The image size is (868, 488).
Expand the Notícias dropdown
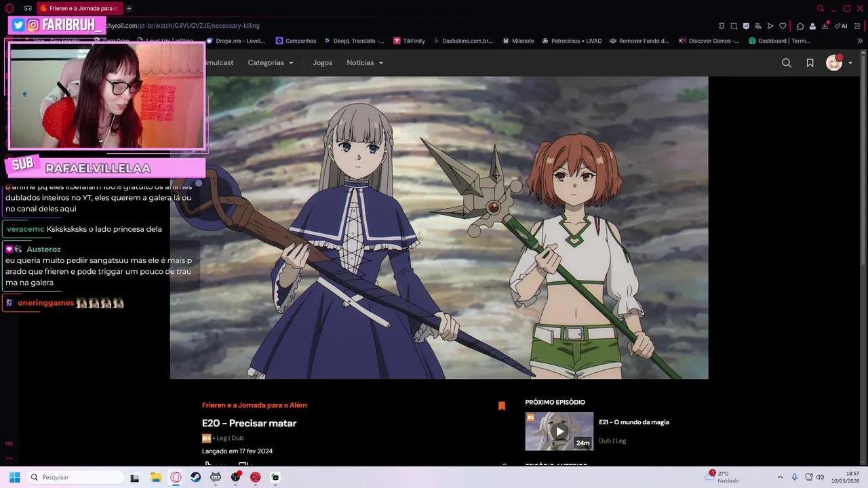click(x=365, y=62)
